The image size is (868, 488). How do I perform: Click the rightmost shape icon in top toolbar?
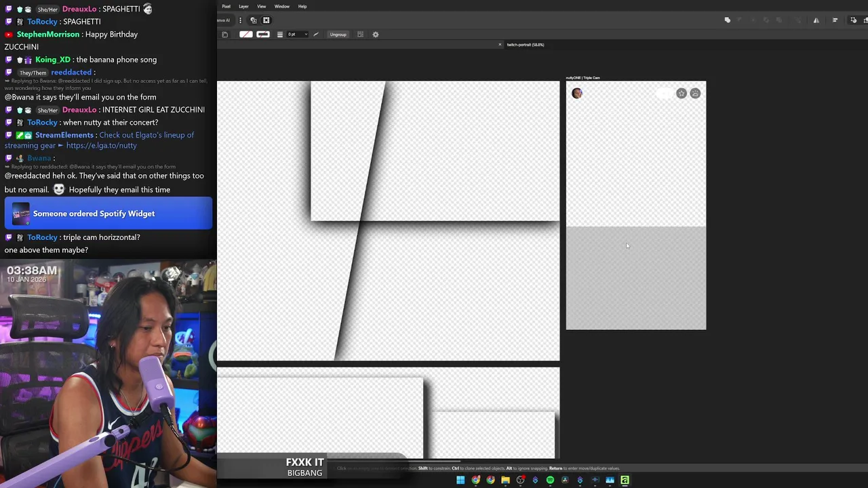tap(865, 20)
